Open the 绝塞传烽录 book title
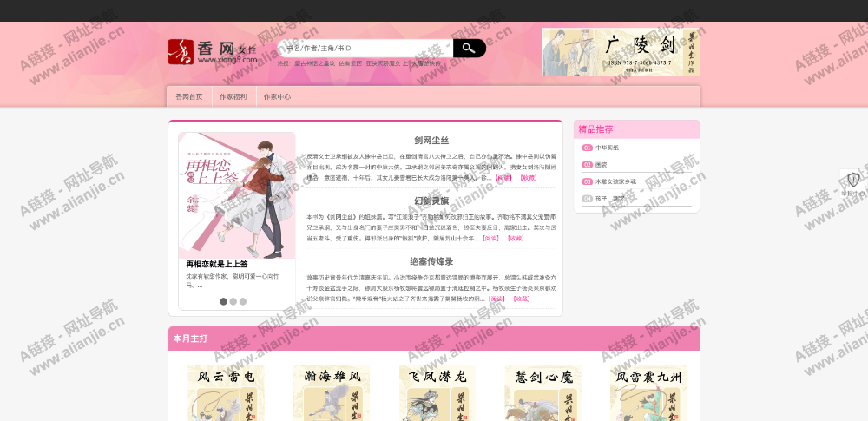 431,261
